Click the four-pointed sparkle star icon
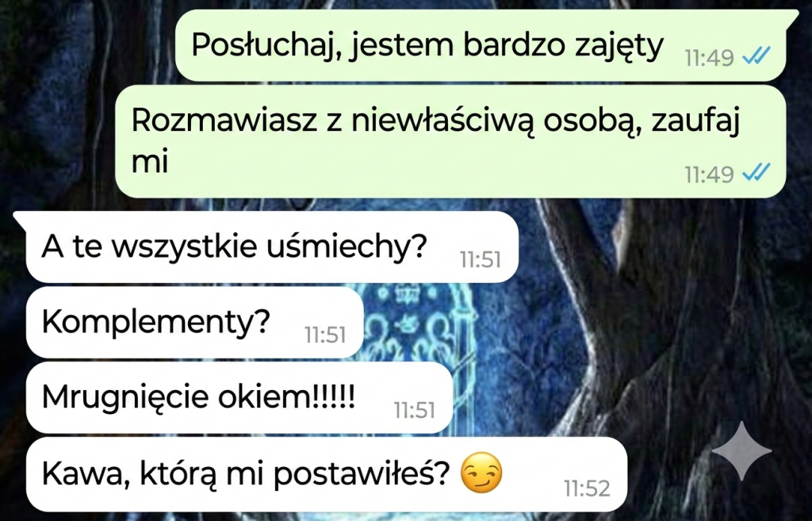The image size is (812, 521). coord(741,450)
